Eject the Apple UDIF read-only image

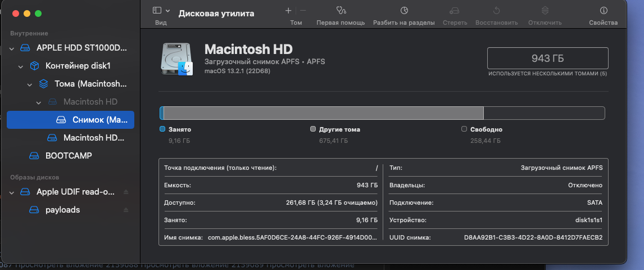[x=126, y=192]
